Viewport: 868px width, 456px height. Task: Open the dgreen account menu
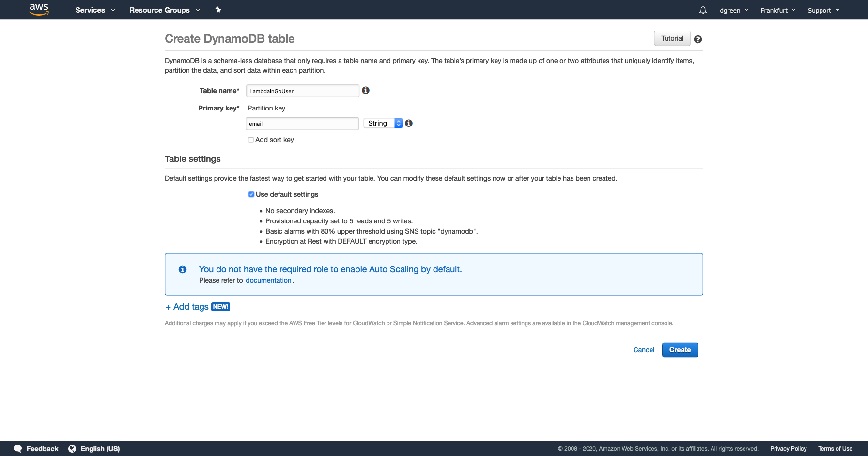click(x=734, y=10)
